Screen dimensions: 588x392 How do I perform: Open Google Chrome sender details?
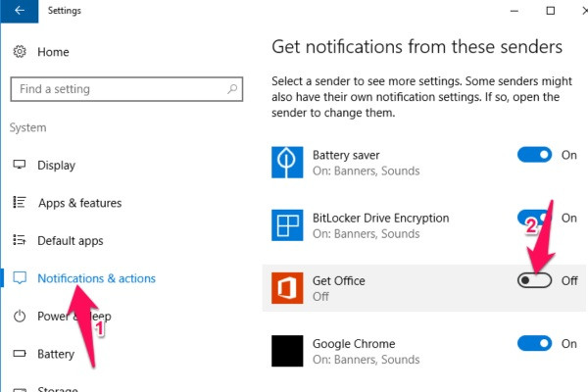[x=423, y=351]
